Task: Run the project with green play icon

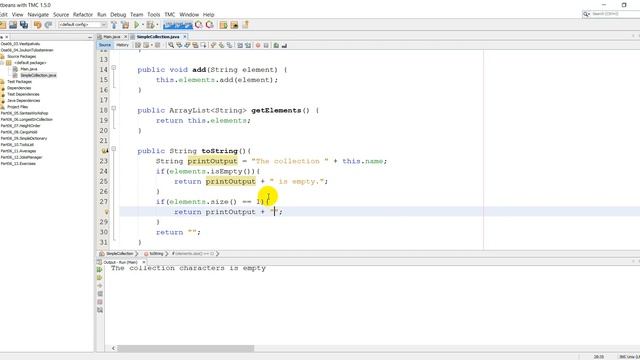Action: [x=137, y=25]
